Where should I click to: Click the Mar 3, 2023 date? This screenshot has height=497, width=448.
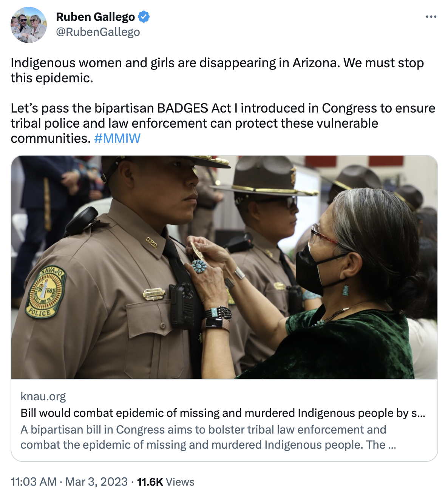[x=96, y=482]
